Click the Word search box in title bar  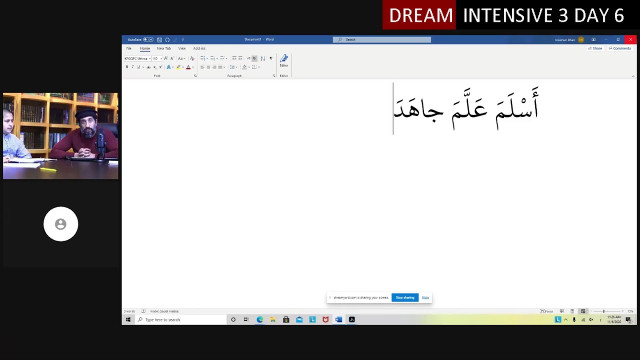[382, 40]
